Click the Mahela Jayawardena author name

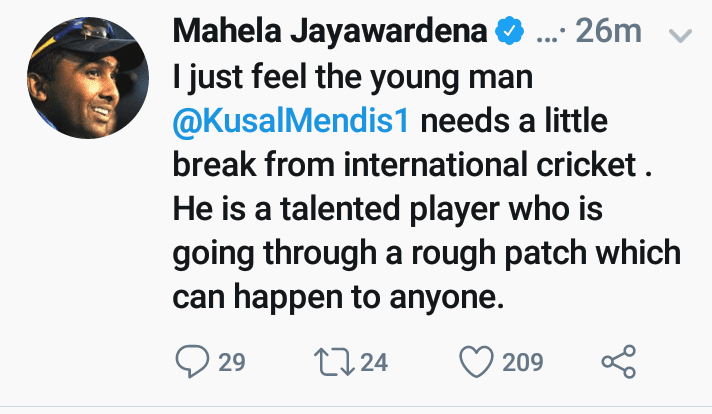[334, 32]
